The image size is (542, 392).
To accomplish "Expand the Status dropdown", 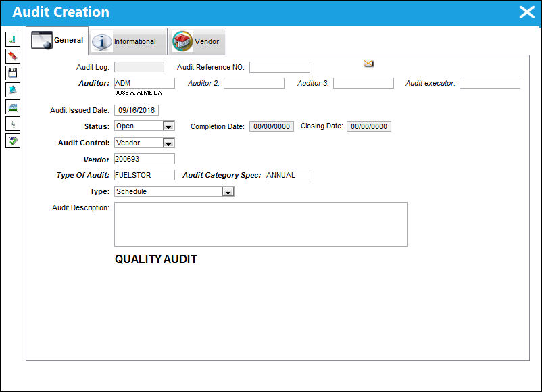I will [x=168, y=126].
